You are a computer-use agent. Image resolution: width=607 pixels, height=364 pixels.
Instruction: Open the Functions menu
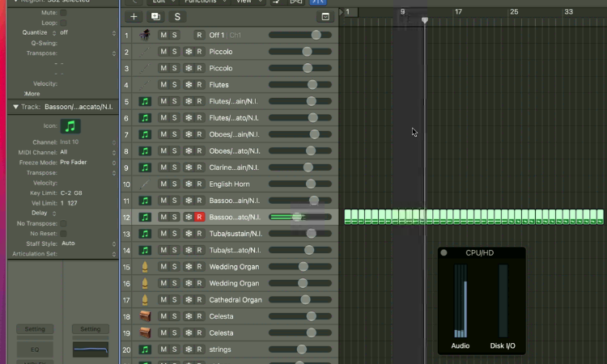206,2
